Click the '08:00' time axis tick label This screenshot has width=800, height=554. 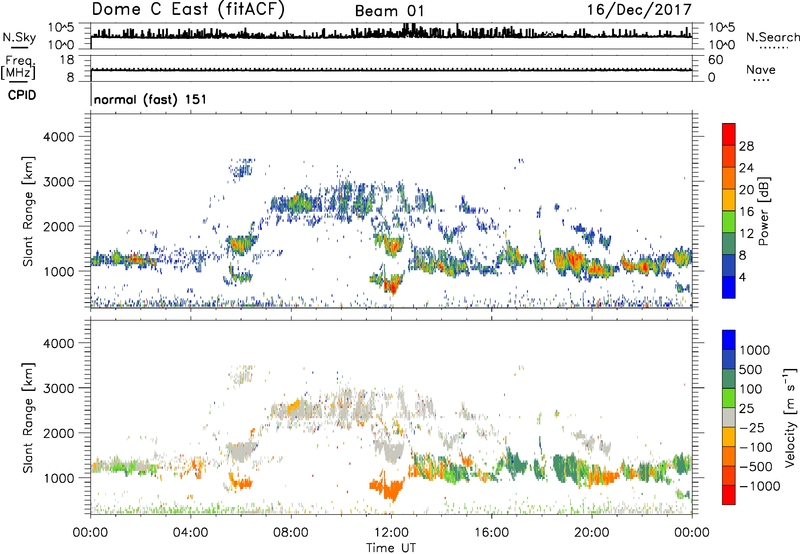[x=291, y=533]
